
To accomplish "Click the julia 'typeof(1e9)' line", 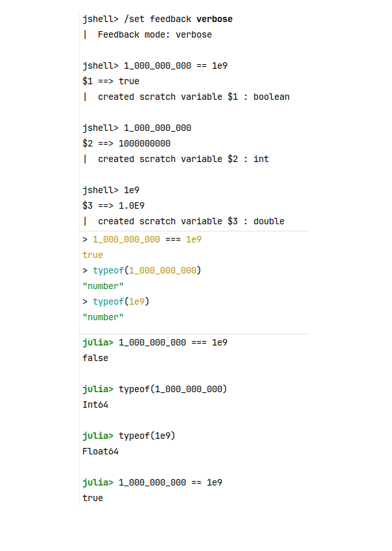I will pos(129,436).
